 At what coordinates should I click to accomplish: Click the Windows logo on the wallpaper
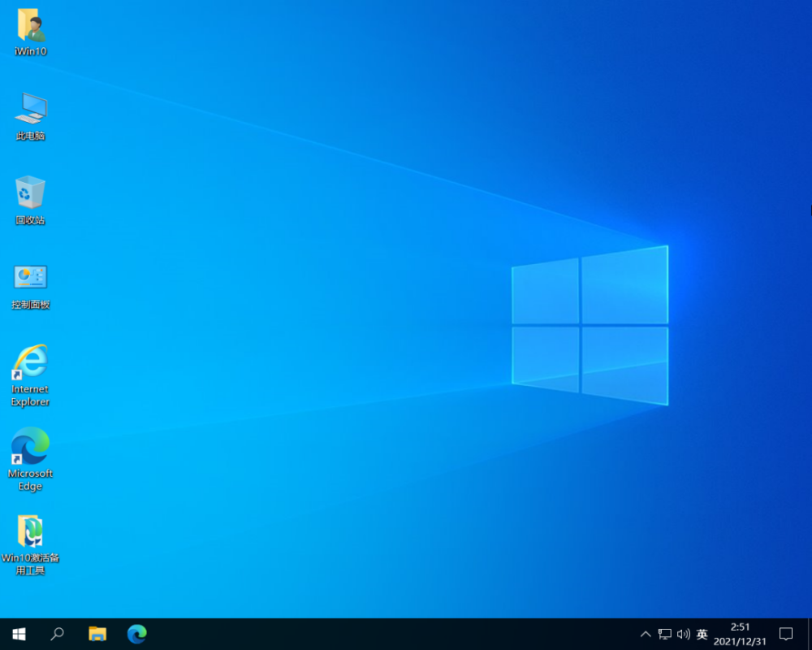pos(590,325)
